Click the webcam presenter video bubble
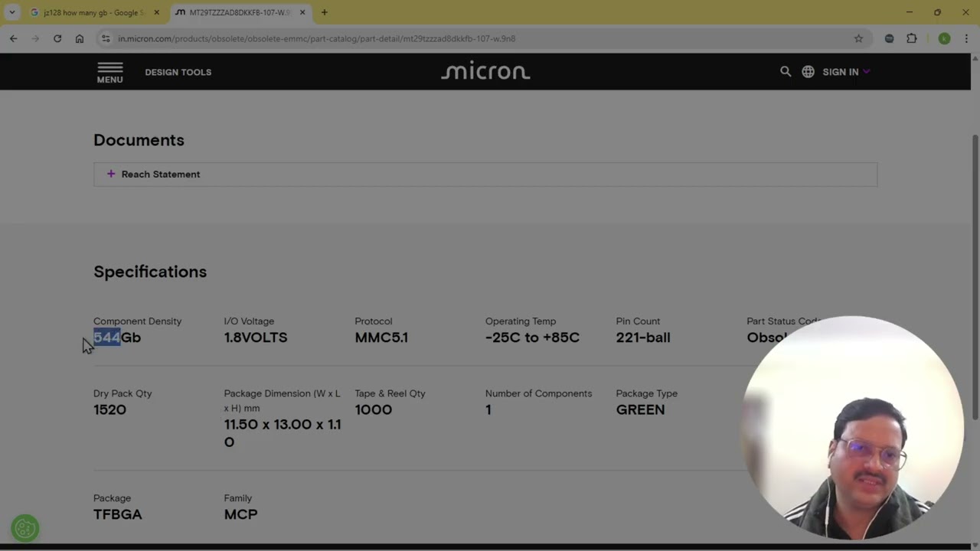 pyautogui.click(x=852, y=427)
